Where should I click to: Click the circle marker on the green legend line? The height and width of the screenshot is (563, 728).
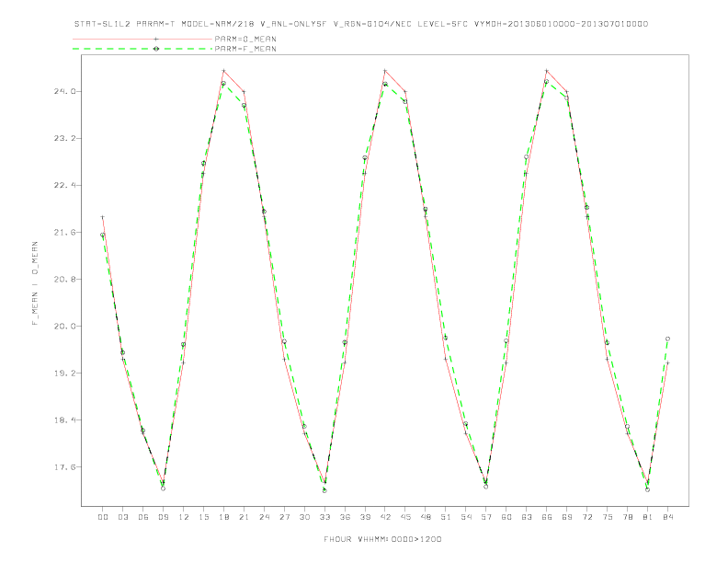pos(156,49)
